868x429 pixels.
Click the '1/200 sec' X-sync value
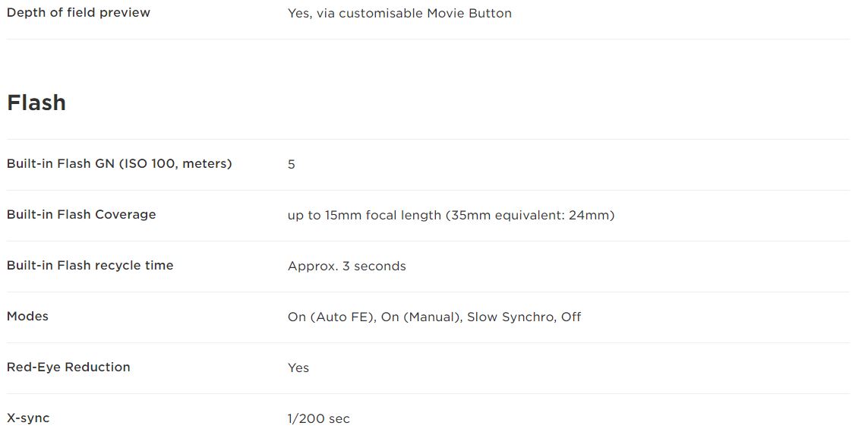[x=319, y=419]
